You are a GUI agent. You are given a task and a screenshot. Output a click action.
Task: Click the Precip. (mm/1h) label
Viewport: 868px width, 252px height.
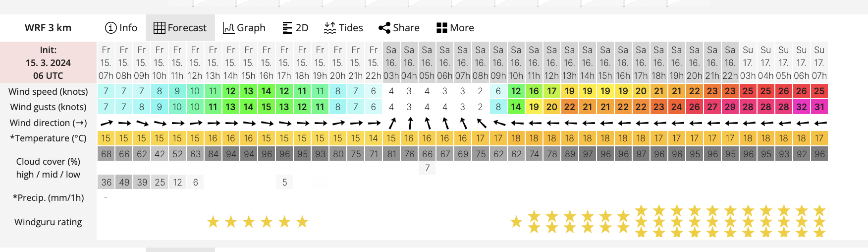(x=48, y=197)
